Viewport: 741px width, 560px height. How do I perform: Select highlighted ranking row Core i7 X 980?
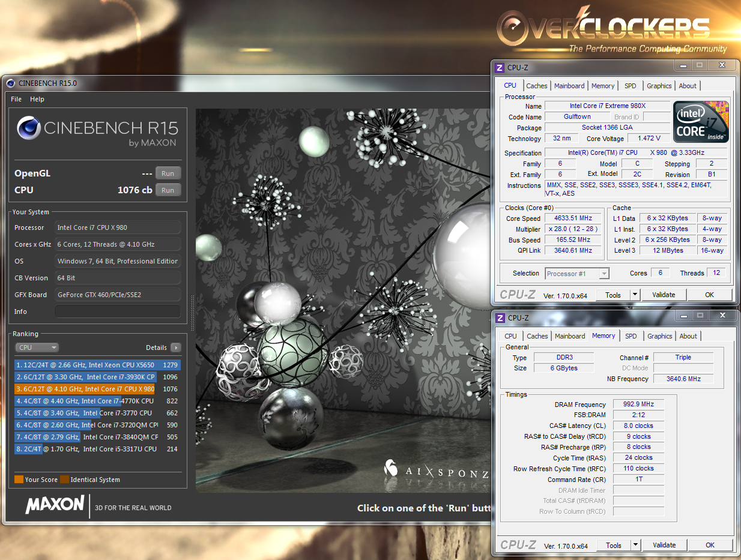pos(97,389)
